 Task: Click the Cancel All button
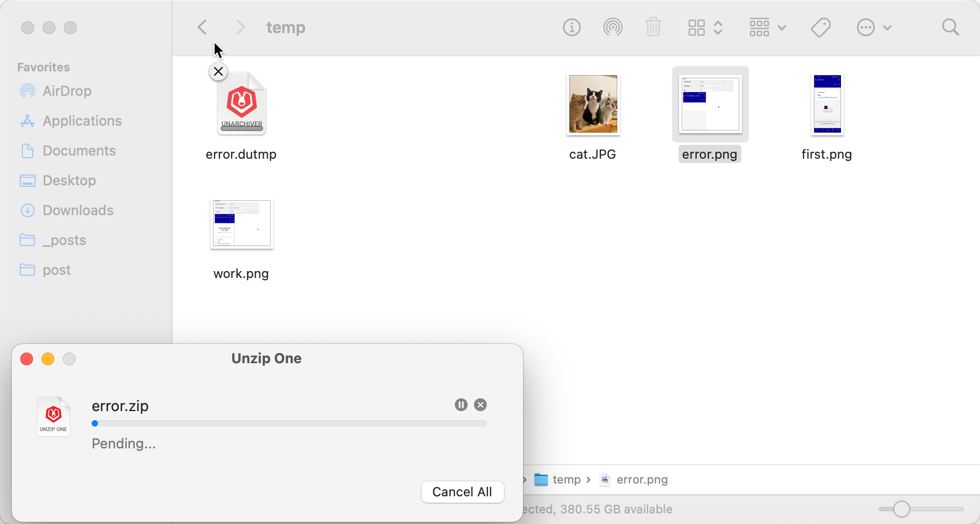tap(462, 492)
